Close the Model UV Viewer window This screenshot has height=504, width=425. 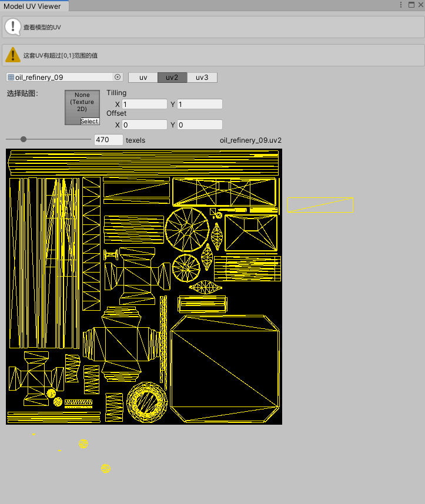click(x=420, y=5)
